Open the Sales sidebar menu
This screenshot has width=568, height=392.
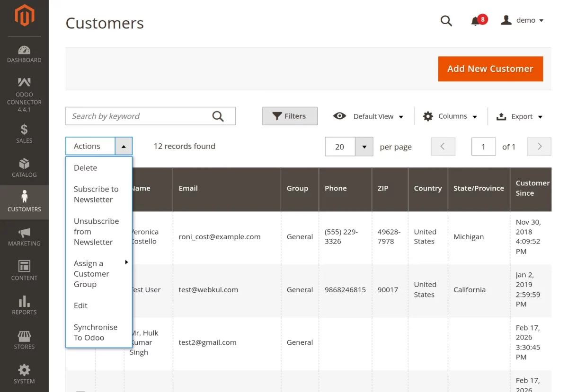(x=24, y=133)
